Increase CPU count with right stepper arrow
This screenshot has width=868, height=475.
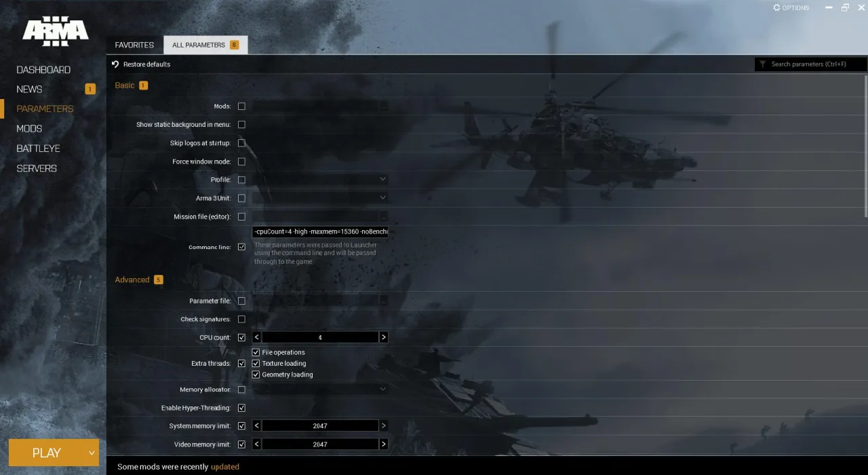click(383, 337)
